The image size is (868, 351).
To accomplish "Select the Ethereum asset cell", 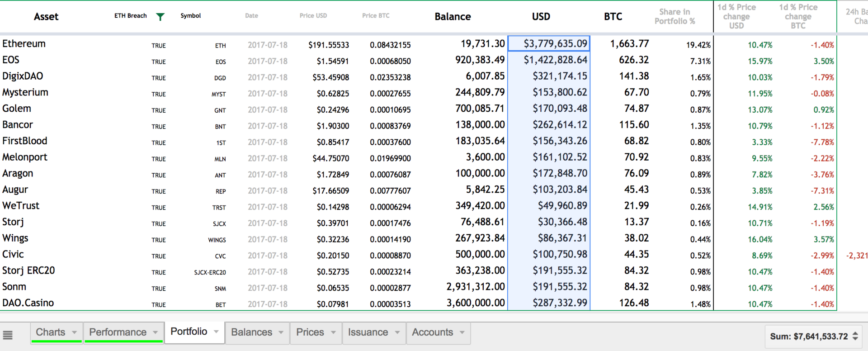I will point(24,44).
